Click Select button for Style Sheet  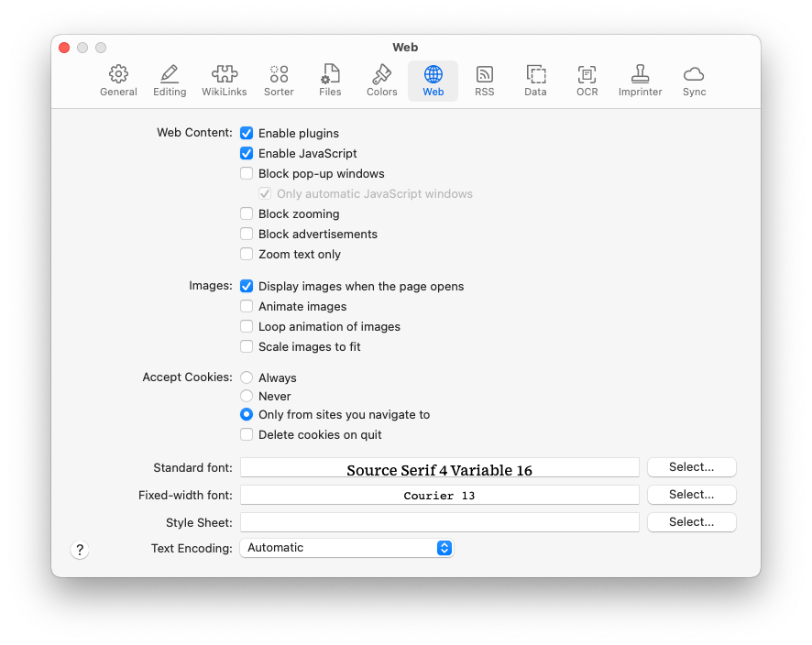coord(691,522)
